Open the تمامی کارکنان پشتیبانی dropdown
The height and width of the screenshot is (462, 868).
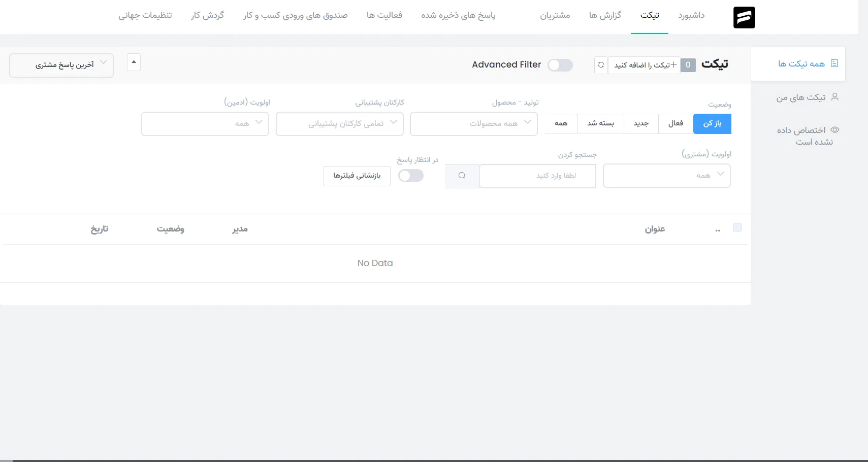pyautogui.click(x=340, y=124)
